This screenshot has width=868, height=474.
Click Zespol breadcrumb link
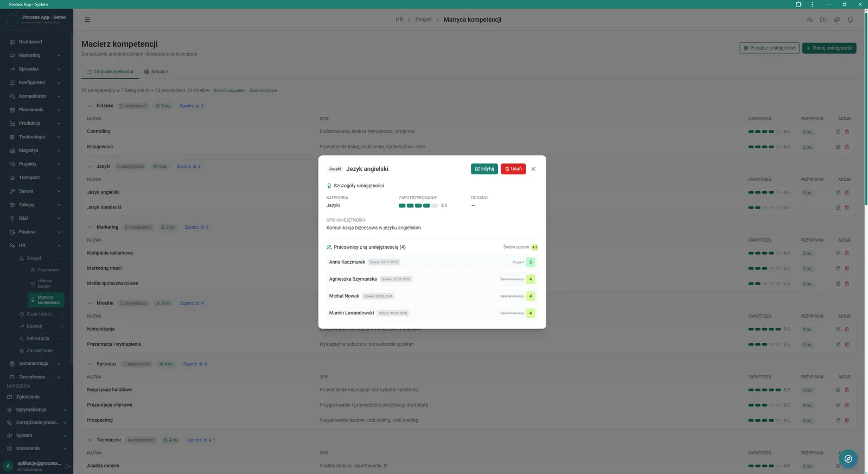(423, 20)
